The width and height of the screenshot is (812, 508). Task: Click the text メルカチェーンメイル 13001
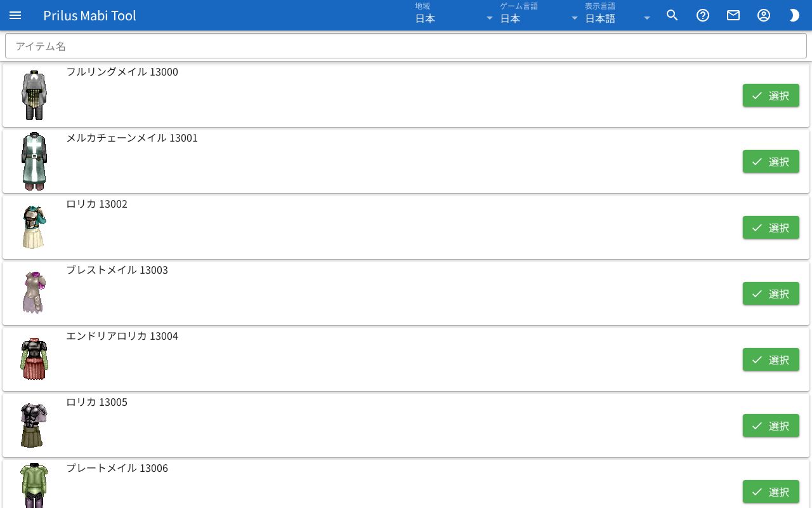pos(132,138)
